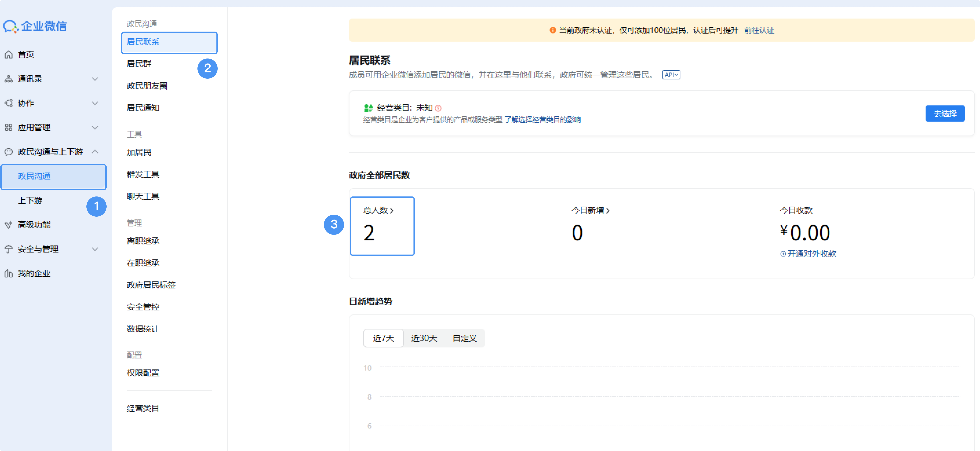Open 居民群 in the submenu

point(139,64)
